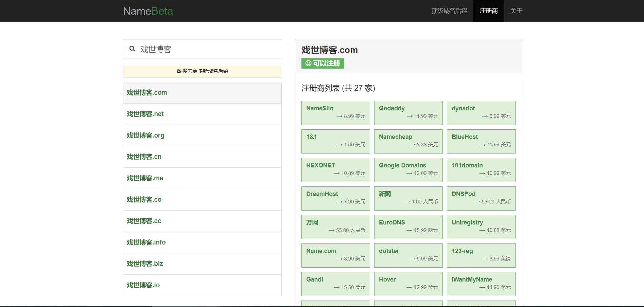Open the Godaddy registrar card
Screen dimensions: 644x307
pyautogui.click(x=408, y=113)
